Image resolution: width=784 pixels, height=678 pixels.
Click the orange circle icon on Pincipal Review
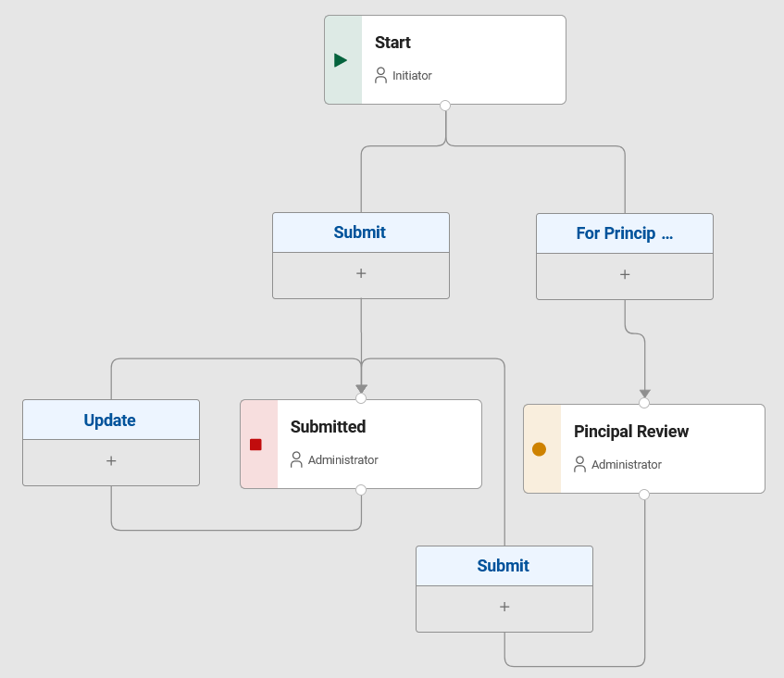(x=540, y=448)
